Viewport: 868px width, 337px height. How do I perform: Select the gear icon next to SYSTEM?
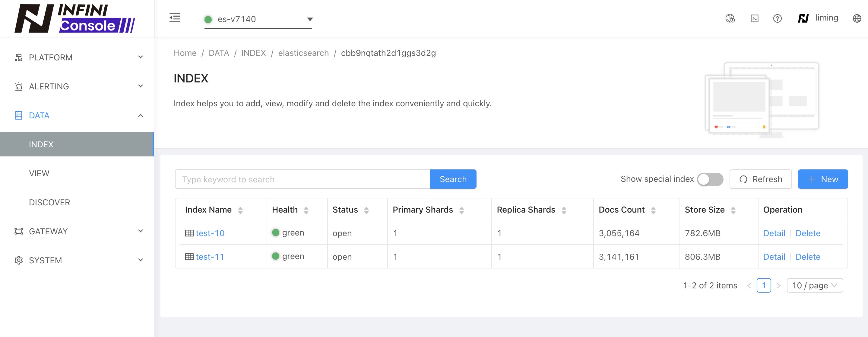click(x=18, y=260)
